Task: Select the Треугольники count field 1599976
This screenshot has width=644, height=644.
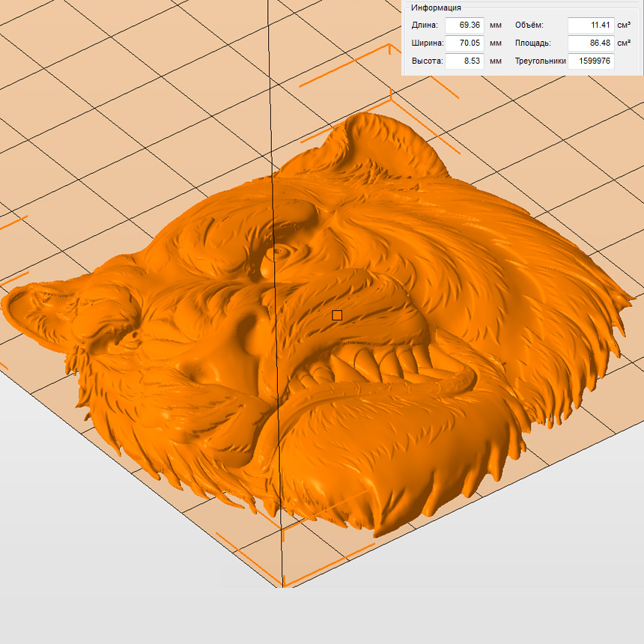Action: [591, 61]
